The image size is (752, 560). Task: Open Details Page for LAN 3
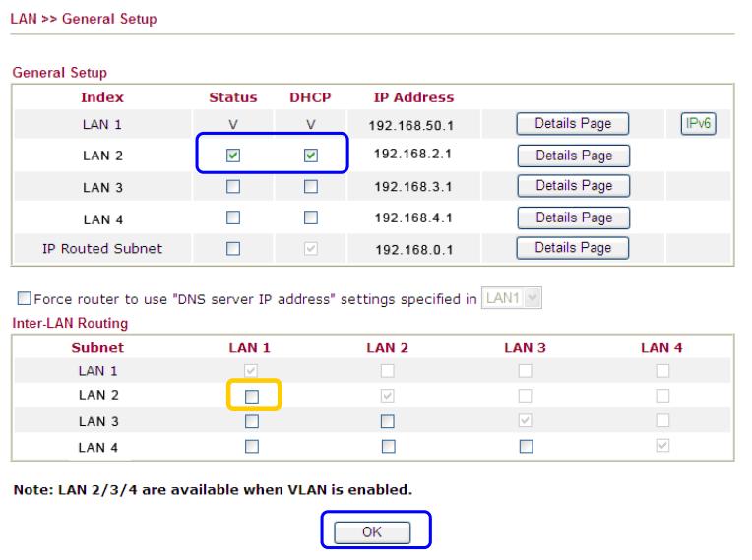click(x=572, y=186)
